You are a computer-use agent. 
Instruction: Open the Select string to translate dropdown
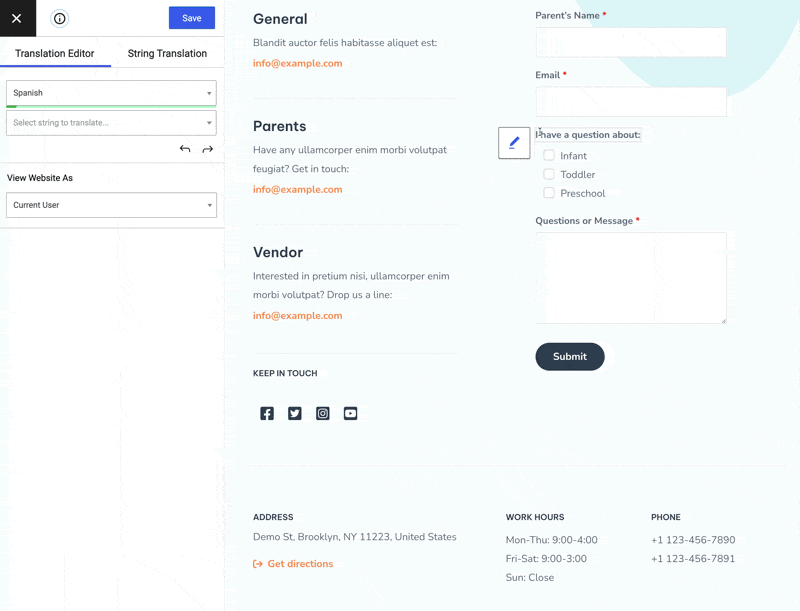click(111, 123)
